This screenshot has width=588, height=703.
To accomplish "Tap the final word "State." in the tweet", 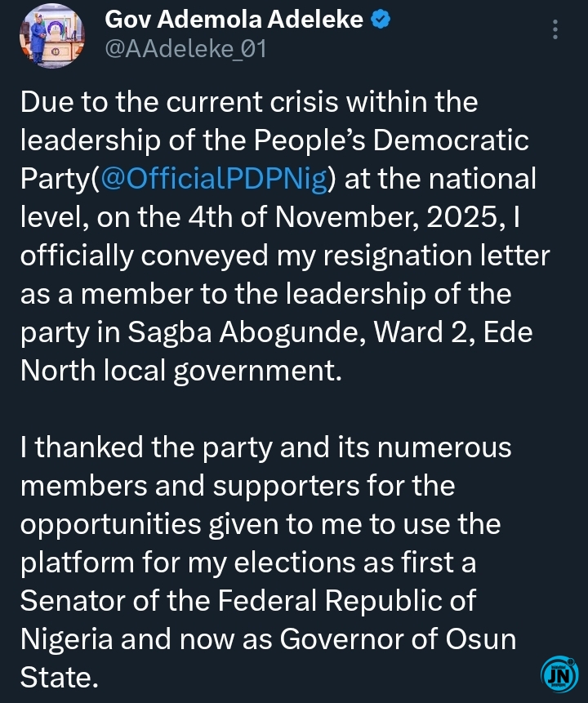I will [x=59, y=674].
